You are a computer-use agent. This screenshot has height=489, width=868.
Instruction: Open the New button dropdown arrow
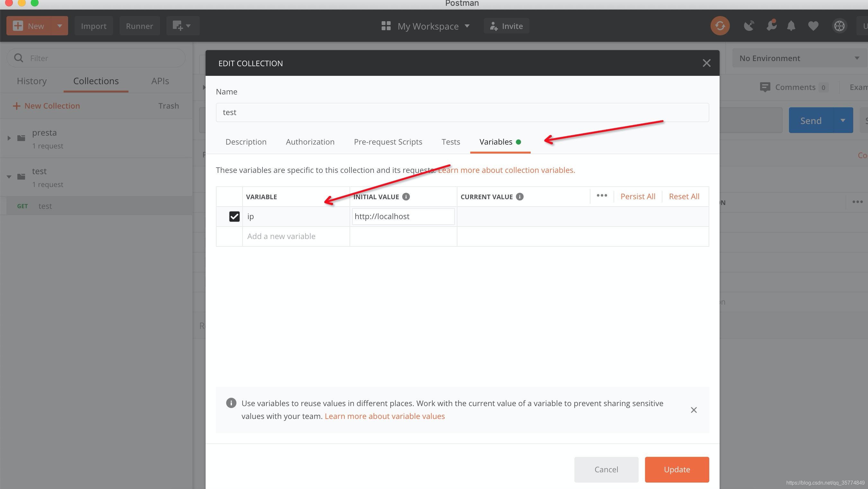pos(60,26)
